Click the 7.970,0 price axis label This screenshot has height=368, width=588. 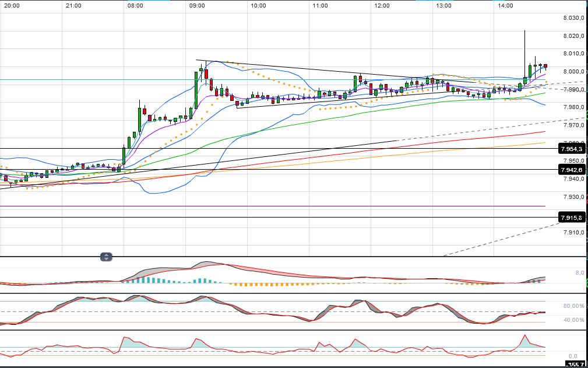pyautogui.click(x=574, y=125)
